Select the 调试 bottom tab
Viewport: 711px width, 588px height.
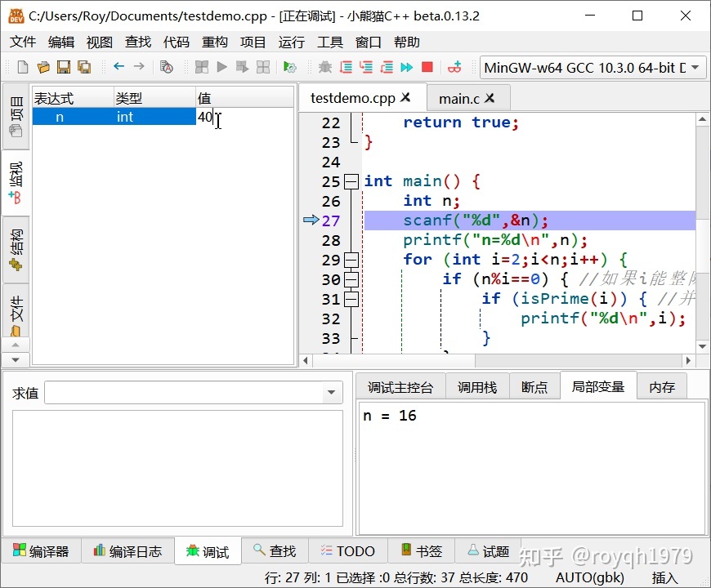(x=208, y=551)
